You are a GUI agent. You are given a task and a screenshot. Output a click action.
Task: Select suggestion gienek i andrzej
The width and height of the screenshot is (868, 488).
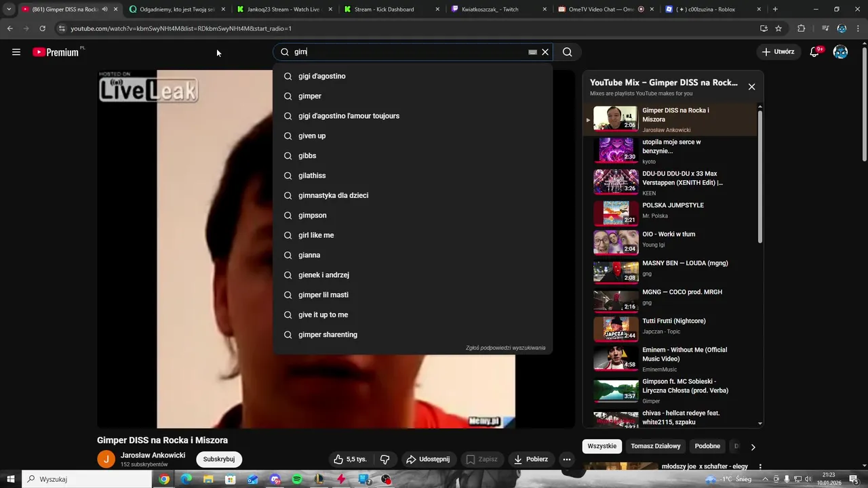coord(412,275)
